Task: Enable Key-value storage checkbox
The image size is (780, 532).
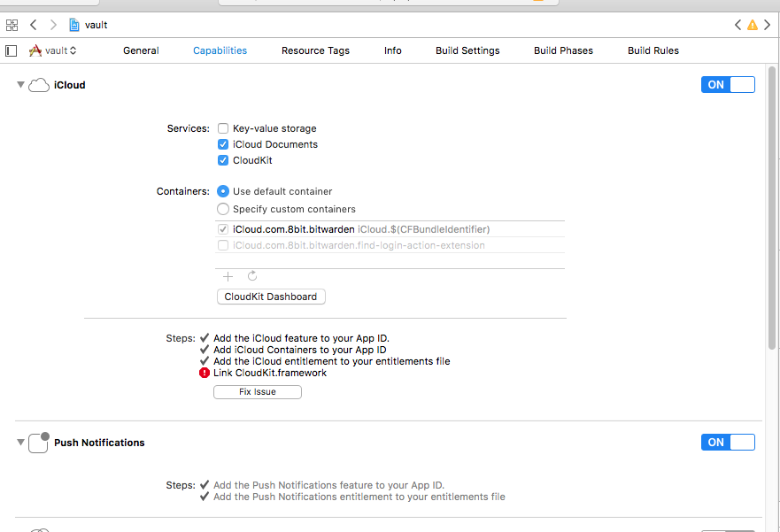Action: (223, 128)
